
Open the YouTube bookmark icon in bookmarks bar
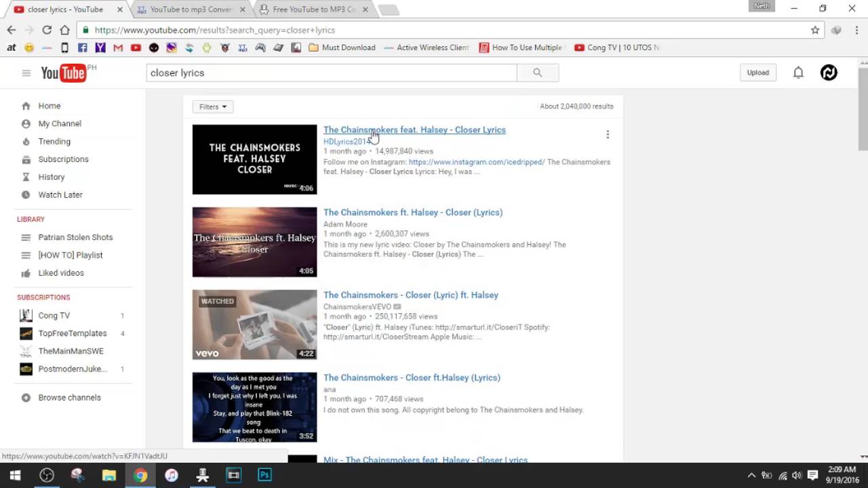[x=136, y=47]
